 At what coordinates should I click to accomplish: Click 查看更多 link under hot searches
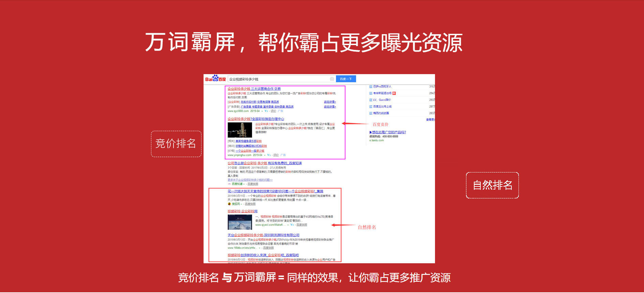tap(431, 120)
